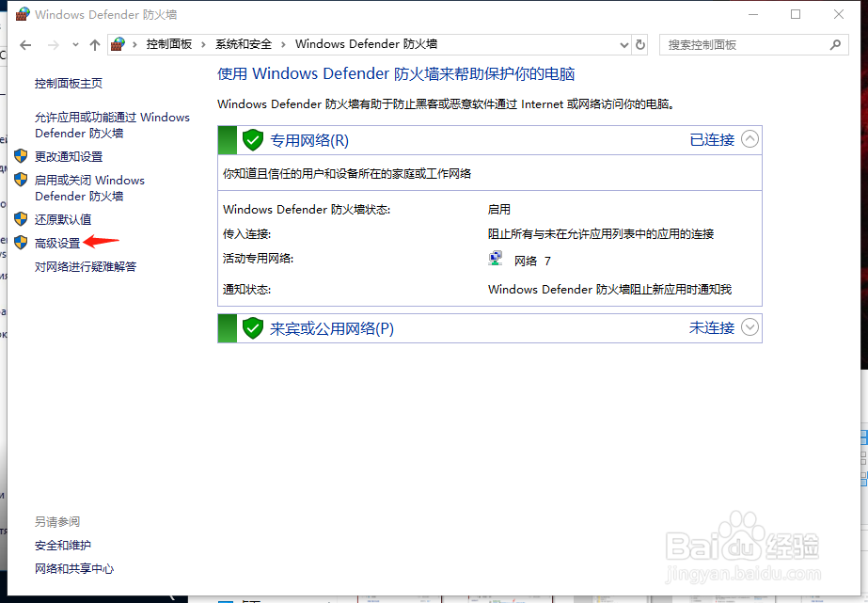868x603 pixels.
Task: Refresh the control panel page
Action: point(639,45)
